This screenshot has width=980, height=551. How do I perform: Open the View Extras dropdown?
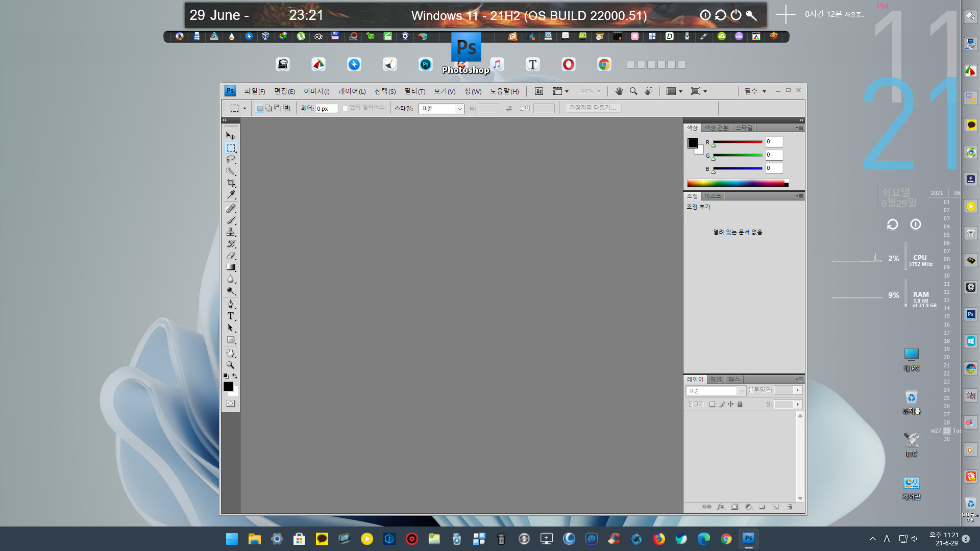tap(560, 91)
